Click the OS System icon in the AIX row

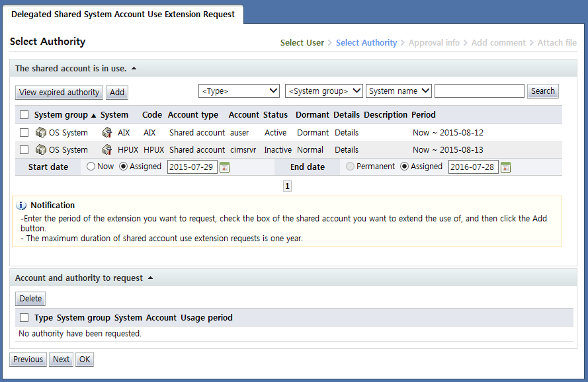(x=40, y=132)
